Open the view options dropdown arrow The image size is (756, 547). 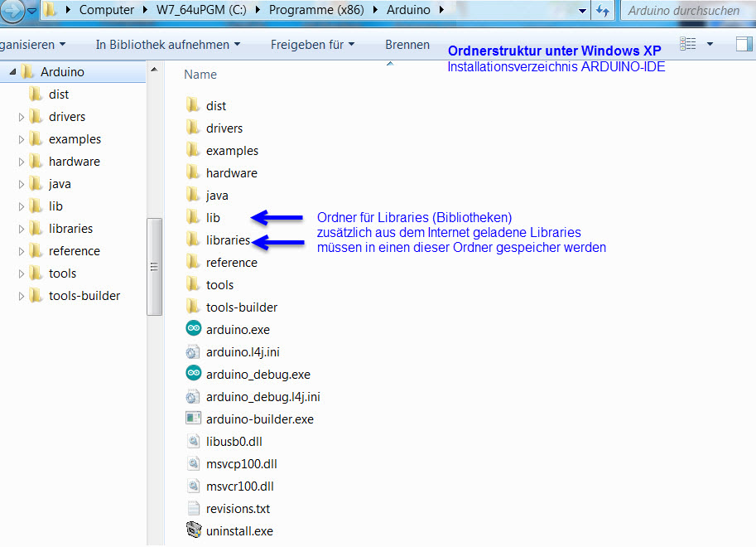click(x=710, y=44)
